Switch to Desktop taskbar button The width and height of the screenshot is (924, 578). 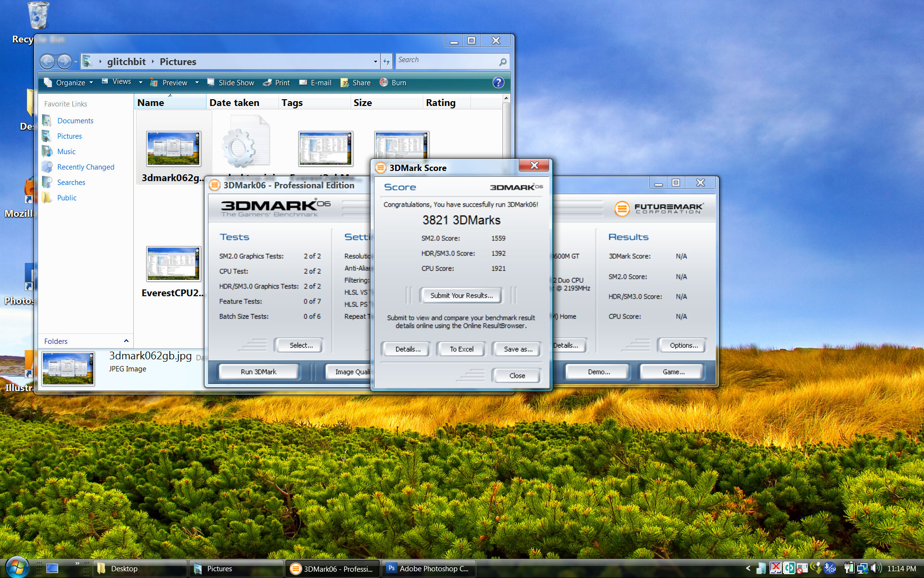[140, 569]
